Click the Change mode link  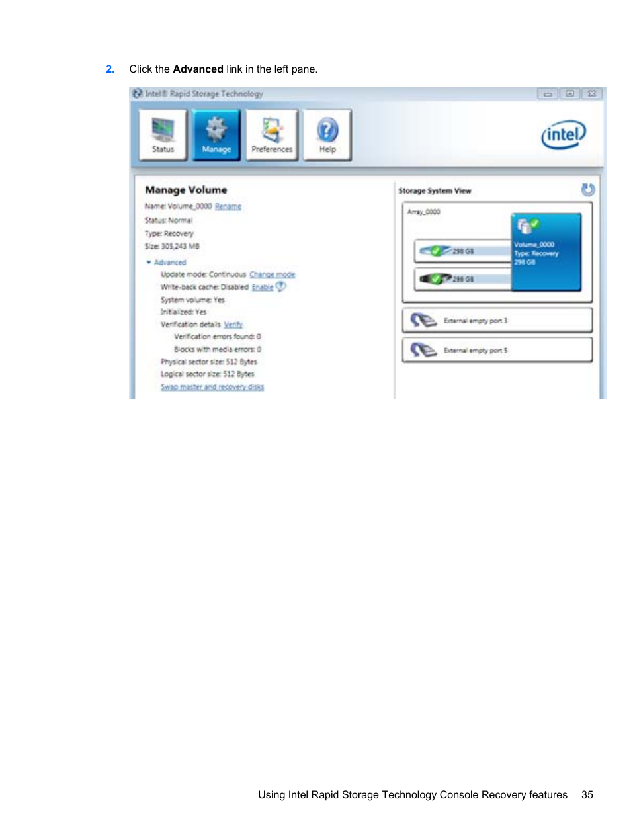pos(272,274)
